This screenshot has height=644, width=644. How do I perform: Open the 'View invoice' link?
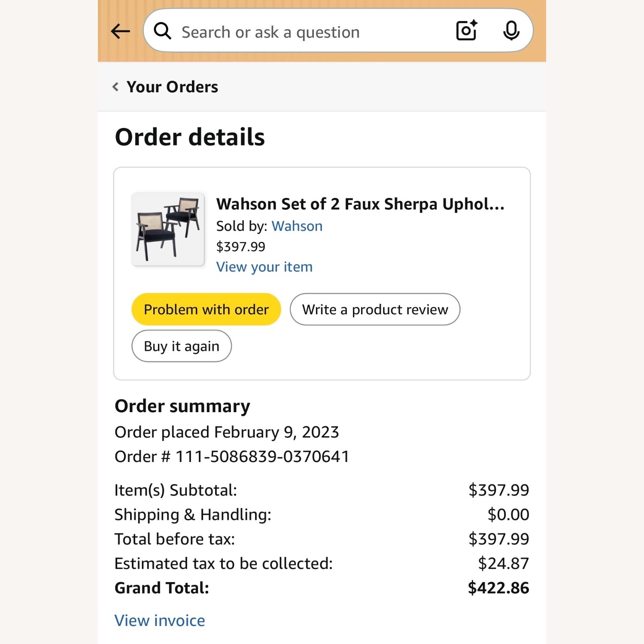point(160,620)
